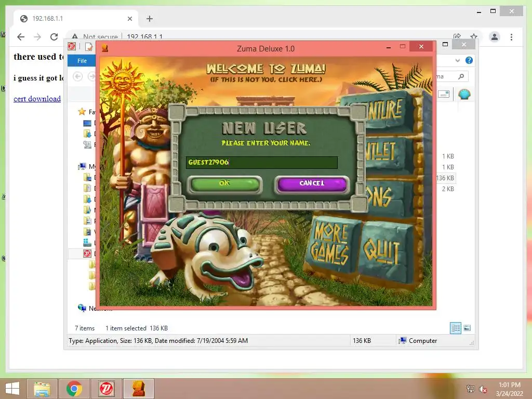Open the File tab in Explorer window
532x399 pixels.
coord(82,61)
